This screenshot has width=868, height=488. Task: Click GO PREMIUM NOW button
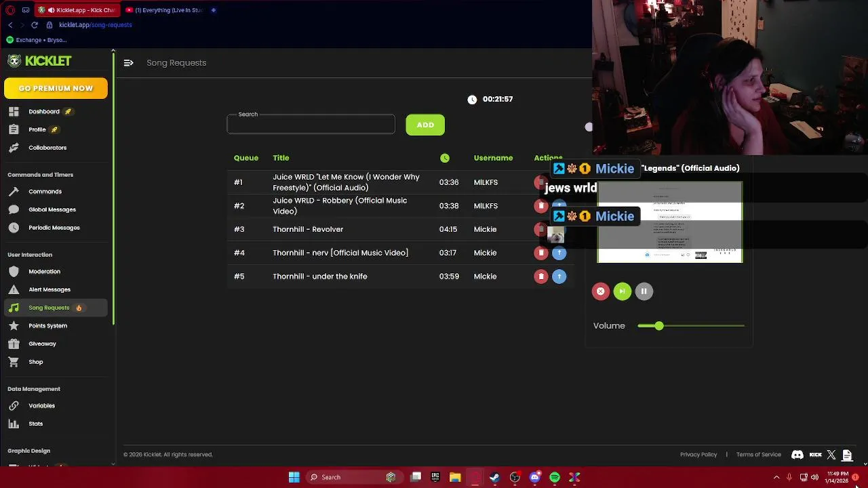point(56,88)
